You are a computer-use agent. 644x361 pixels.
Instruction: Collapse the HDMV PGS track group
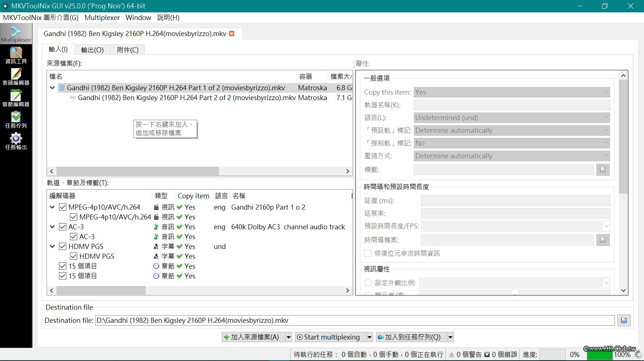[x=52, y=246]
